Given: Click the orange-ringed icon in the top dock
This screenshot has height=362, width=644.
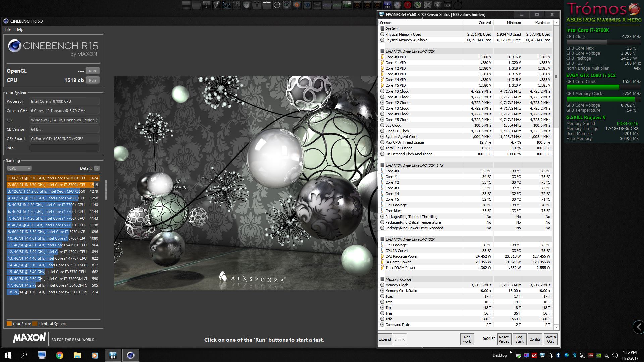Looking at the screenshot, I should (x=297, y=5).
